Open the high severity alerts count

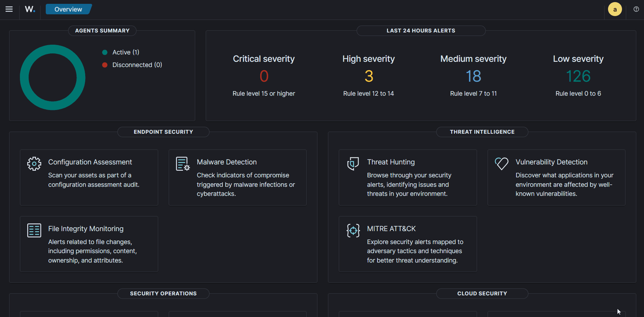point(369,76)
